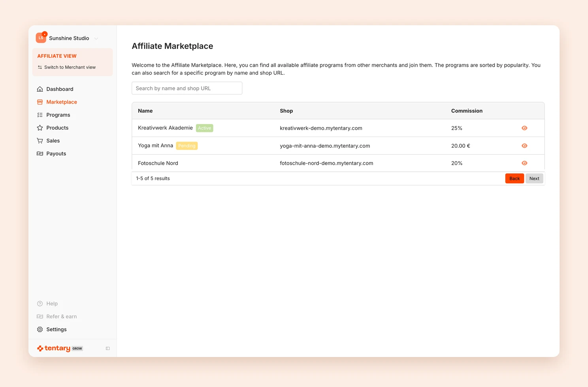Expand the Sunshine Studio account dropdown chevron
Viewport: 588px width, 387px height.
pos(96,38)
